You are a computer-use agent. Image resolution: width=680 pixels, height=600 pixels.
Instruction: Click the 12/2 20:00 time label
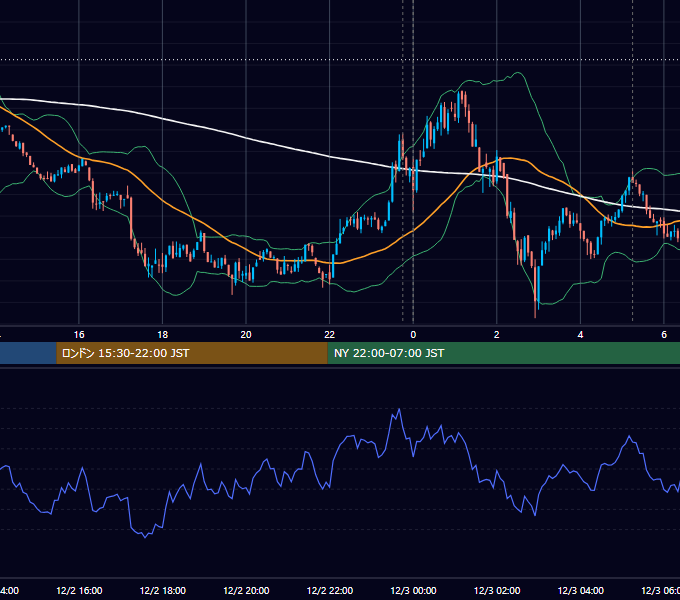tap(246, 590)
